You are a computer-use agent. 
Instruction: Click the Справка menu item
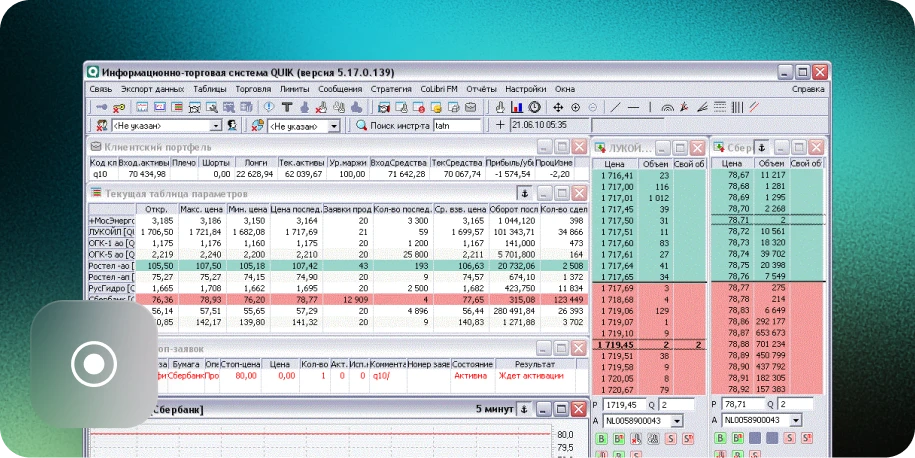pyautogui.click(x=808, y=89)
